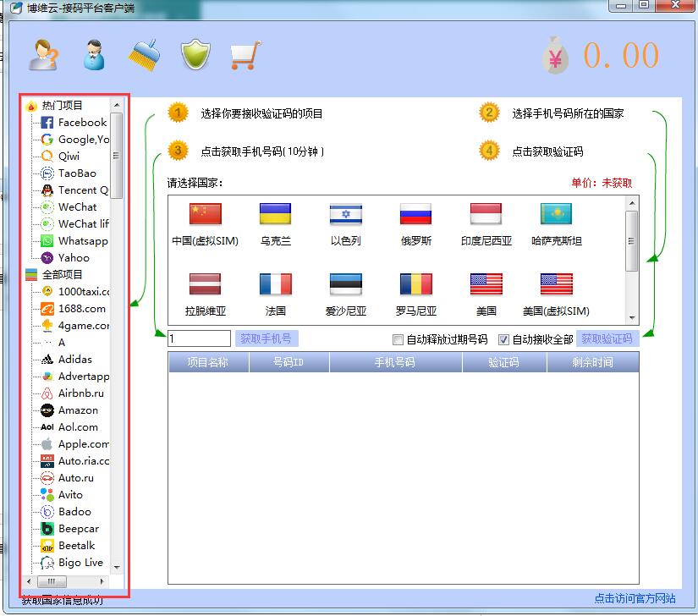
Task: Click the phone number quantity field
Action: [x=199, y=338]
